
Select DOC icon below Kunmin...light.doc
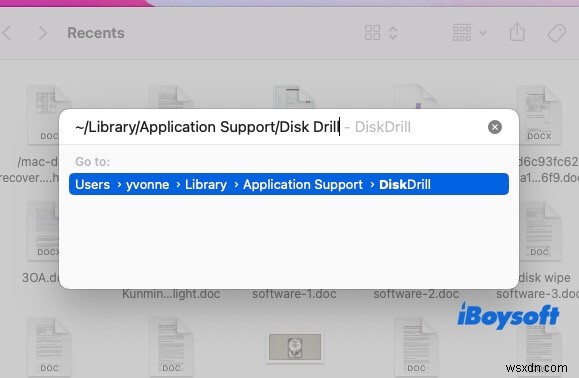(171, 347)
